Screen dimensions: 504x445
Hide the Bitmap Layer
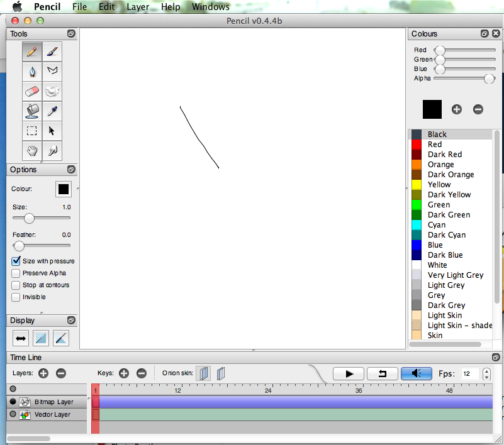tap(12, 402)
